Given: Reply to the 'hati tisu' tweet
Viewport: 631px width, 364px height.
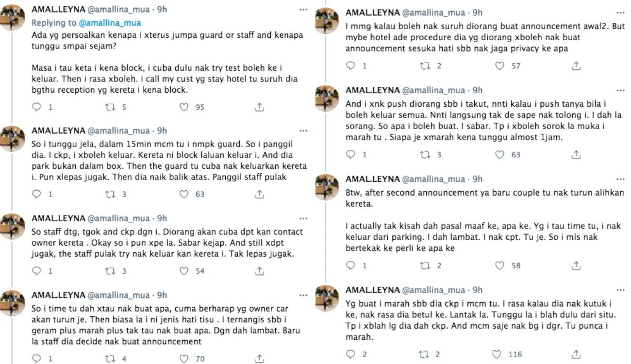Looking at the screenshot, I should (x=37, y=359).
